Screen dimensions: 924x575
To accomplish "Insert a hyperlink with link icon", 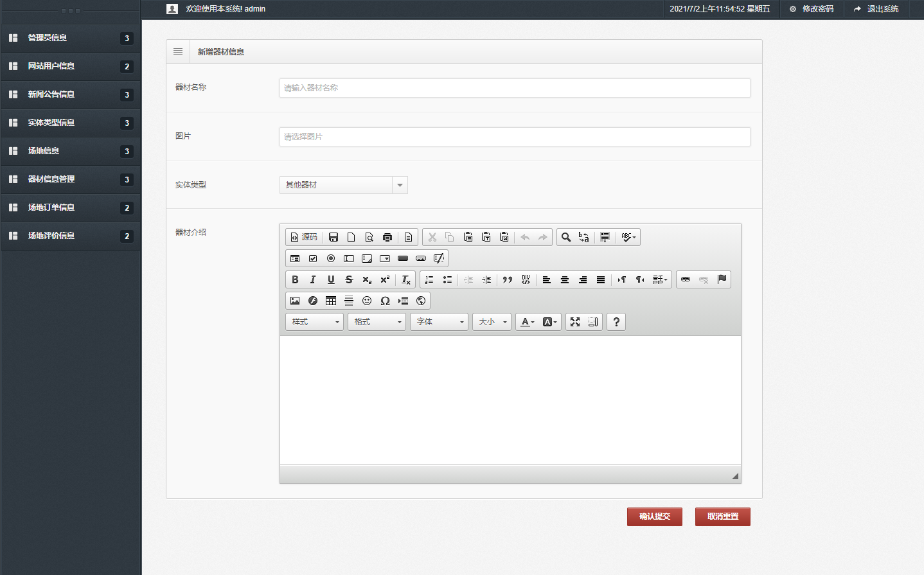I will pyautogui.click(x=686, y=279).
